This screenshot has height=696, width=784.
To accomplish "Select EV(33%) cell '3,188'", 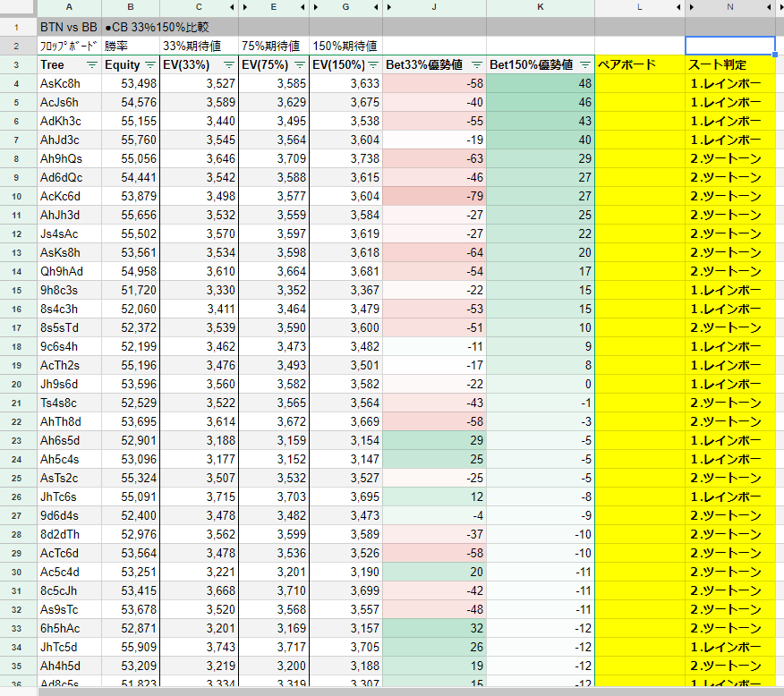I will pos(199,441).
